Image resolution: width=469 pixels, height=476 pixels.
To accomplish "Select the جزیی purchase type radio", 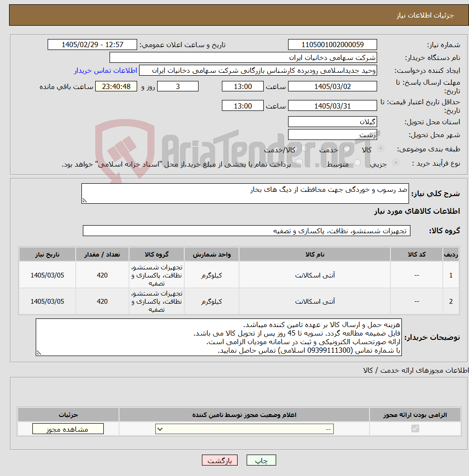I will [396, 163].
